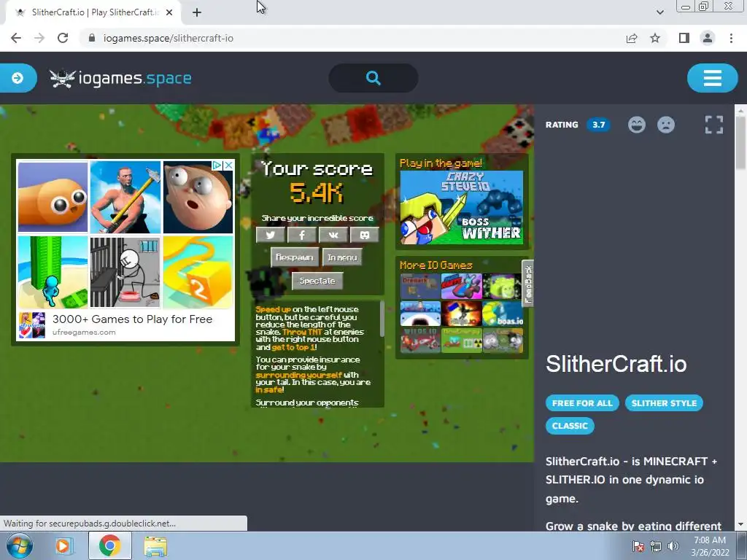Click the Respawn button

[295, 257]
